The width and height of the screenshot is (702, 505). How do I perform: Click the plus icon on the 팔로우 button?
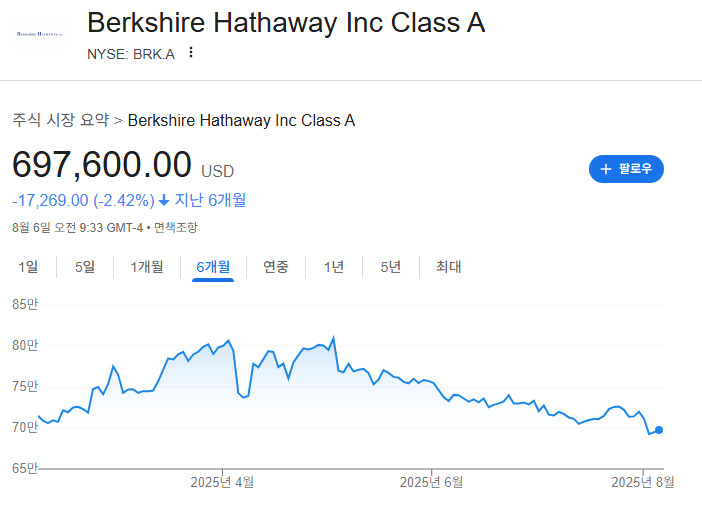[x=606, y=169]
